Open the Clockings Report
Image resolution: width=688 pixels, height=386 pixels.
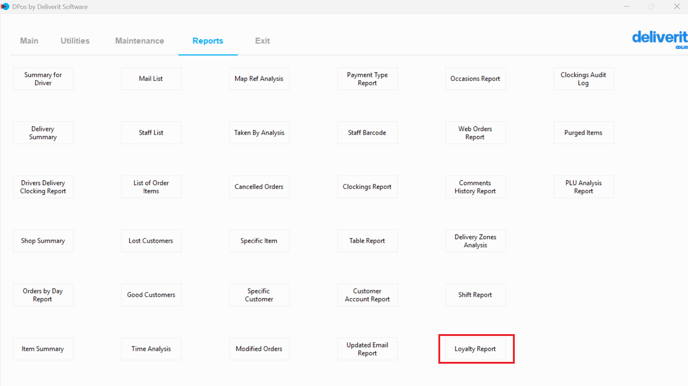coord(367,186)
